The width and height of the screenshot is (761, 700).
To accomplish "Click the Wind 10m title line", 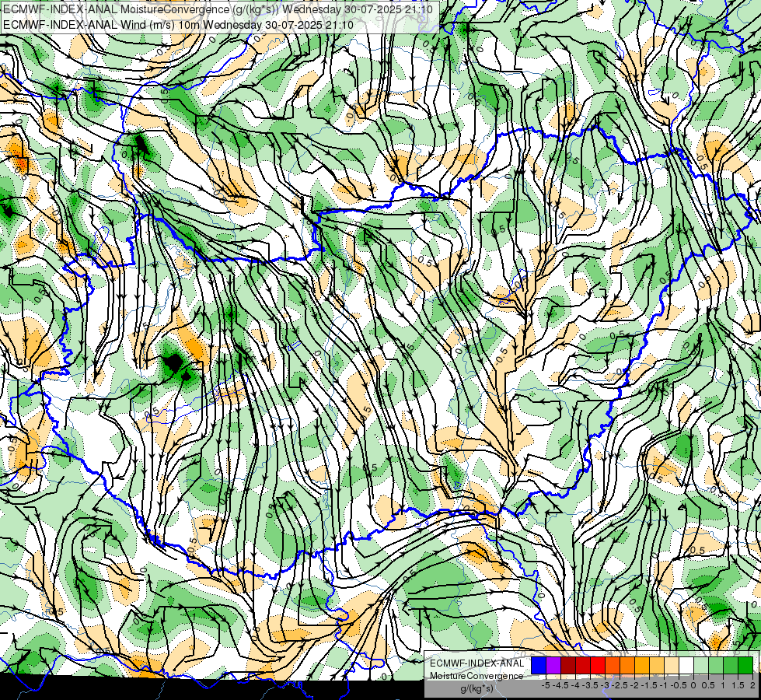I will [178, 24].
